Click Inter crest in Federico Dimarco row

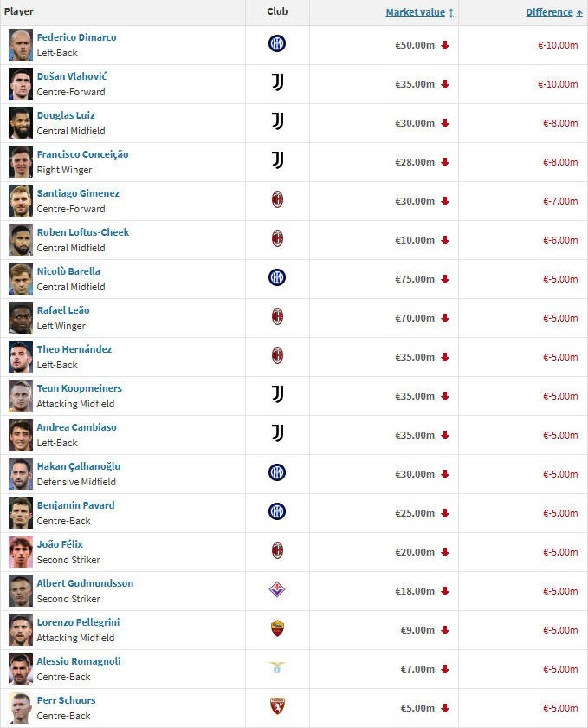click(277, 44)
